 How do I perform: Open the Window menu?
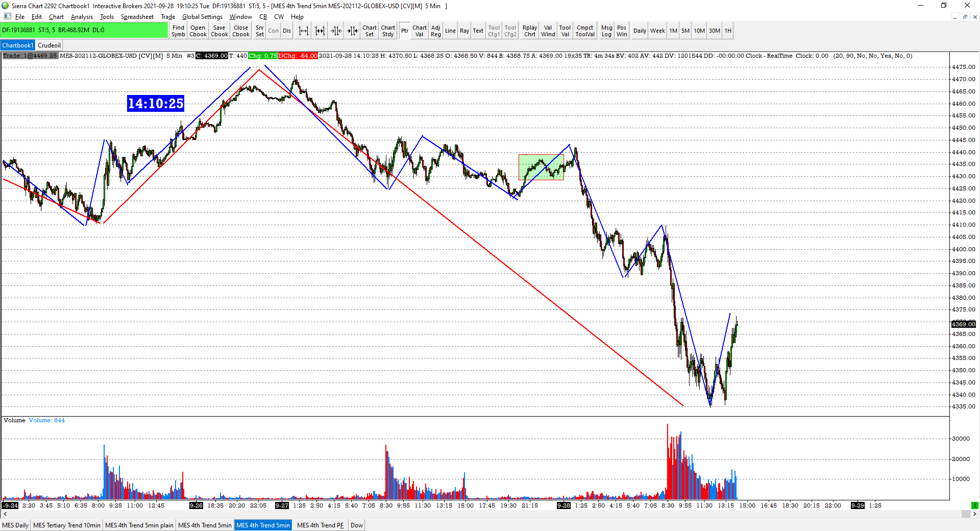[x=240, y=17]
